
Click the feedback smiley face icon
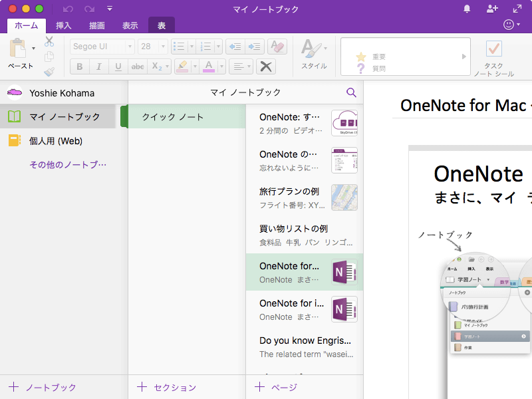click(x=509, y=25)
